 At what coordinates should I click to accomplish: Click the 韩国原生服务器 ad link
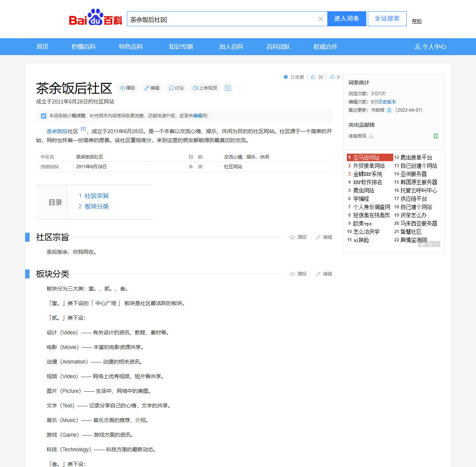419,182
